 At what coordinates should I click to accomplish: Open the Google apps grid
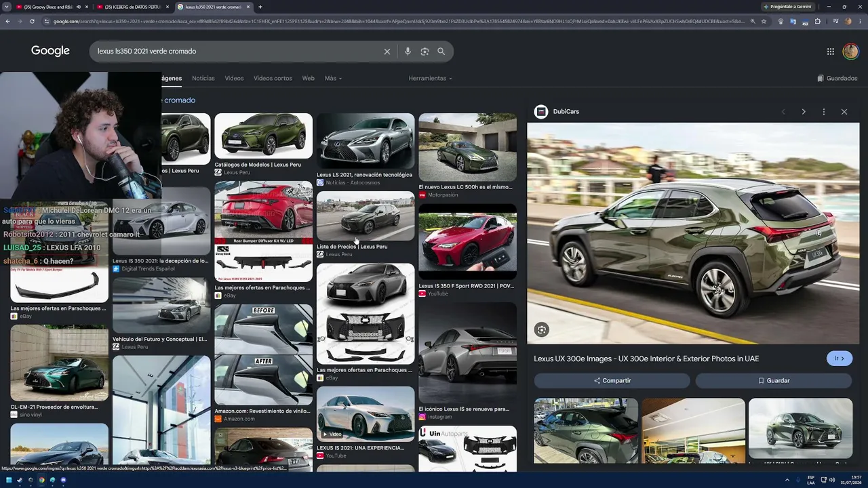(x=831, y=52)
